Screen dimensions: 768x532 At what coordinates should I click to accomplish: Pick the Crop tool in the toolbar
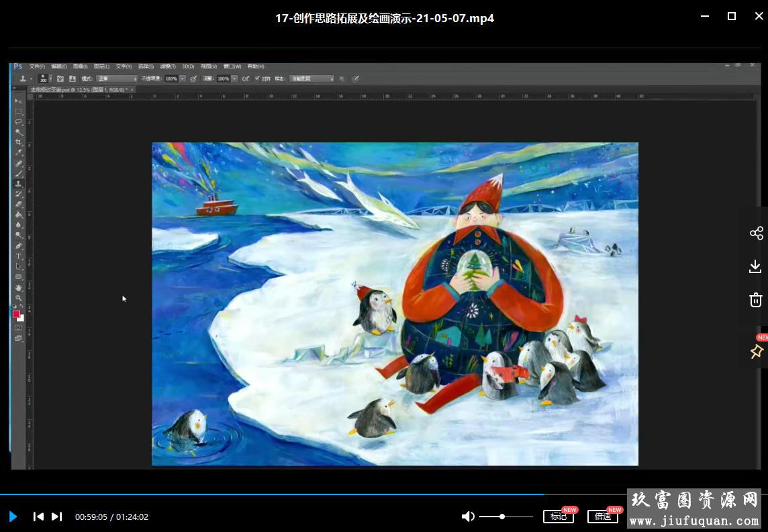(x=19, y=142)
